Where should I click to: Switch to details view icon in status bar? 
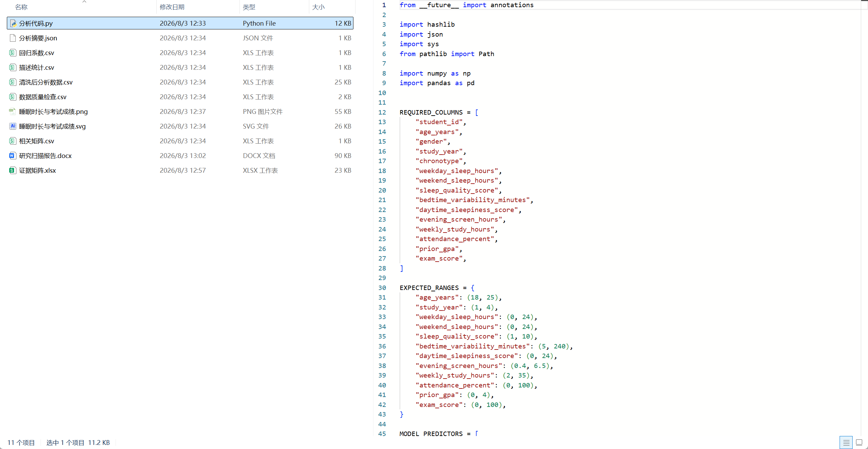pos(846,443)
